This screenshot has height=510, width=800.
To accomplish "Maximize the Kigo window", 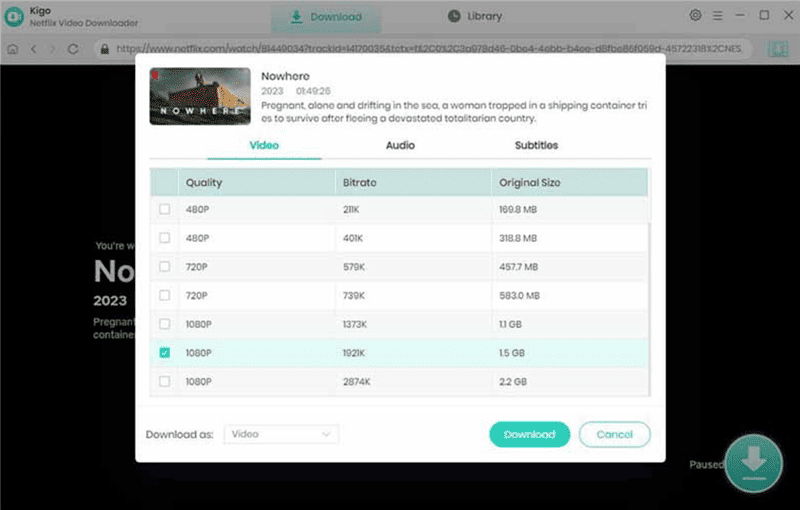I will point(764,15).
